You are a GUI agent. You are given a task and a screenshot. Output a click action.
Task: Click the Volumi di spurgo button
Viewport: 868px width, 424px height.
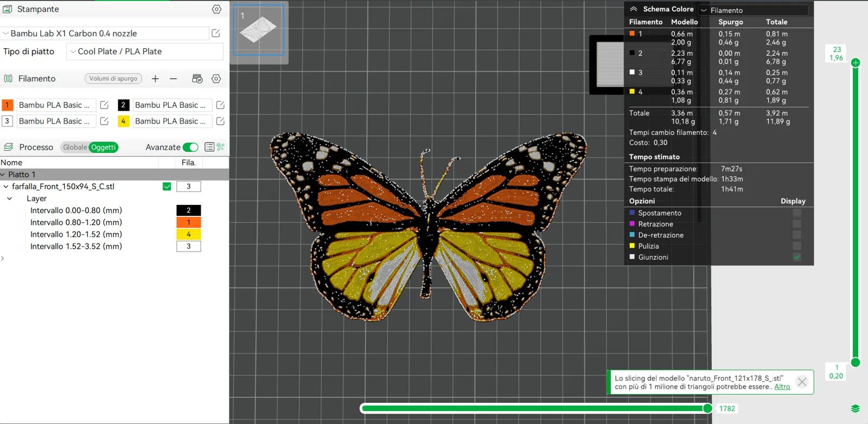click(113, 79)
